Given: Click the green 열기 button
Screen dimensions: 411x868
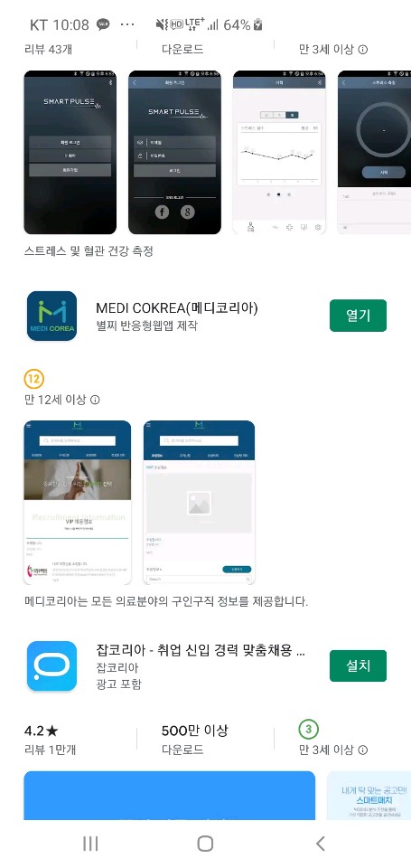Looking at the screenshot, I should (358, 316).
